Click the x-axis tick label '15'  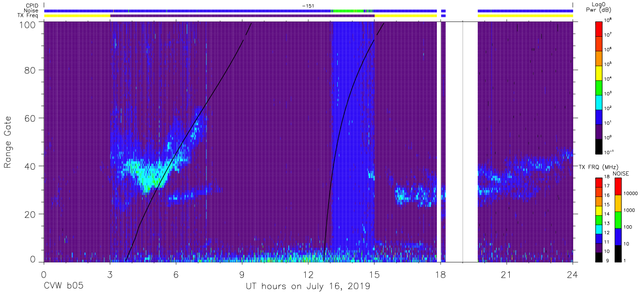click(374, 274)
